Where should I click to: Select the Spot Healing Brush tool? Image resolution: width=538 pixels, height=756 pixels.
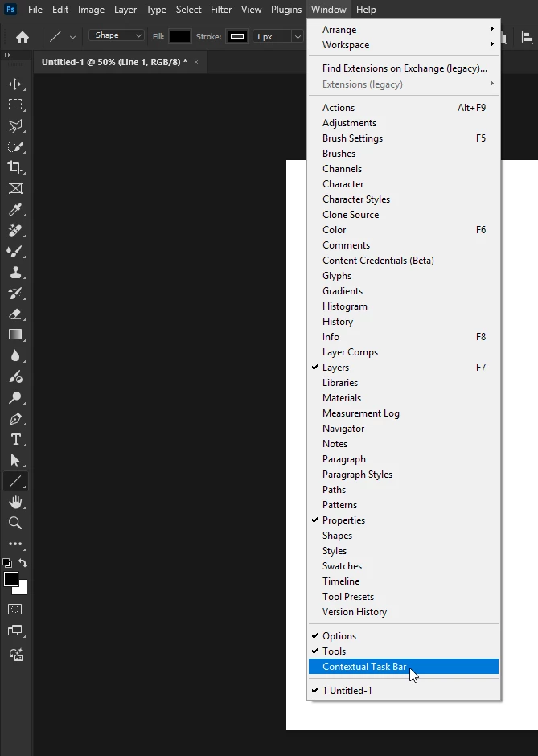point(15,231)
